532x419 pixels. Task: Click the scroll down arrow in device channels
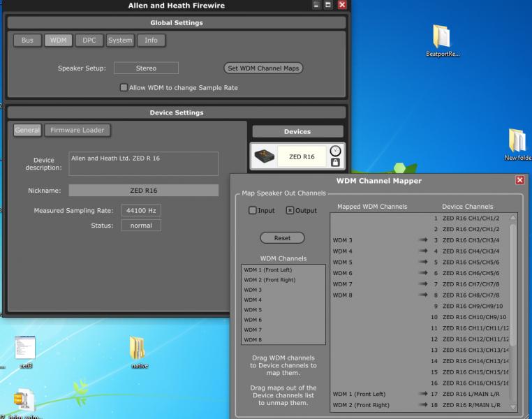[x=512, y=407]
